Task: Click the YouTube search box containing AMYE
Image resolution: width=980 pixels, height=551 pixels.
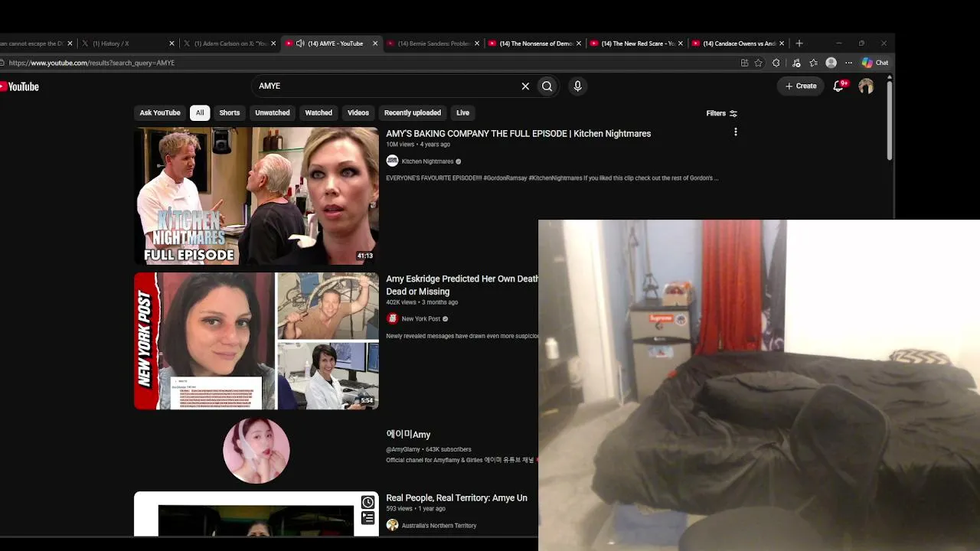Action: (x=387, y=86)
